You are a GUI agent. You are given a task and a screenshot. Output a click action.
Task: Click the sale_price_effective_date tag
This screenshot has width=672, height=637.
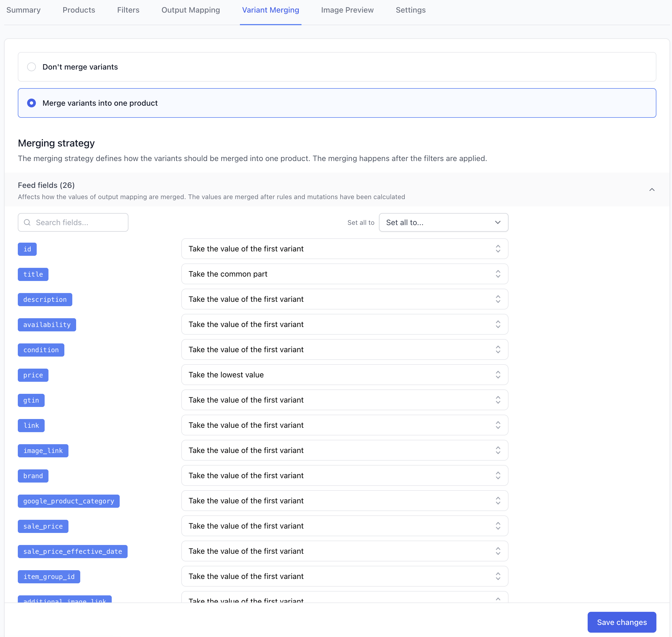point(73,552)
